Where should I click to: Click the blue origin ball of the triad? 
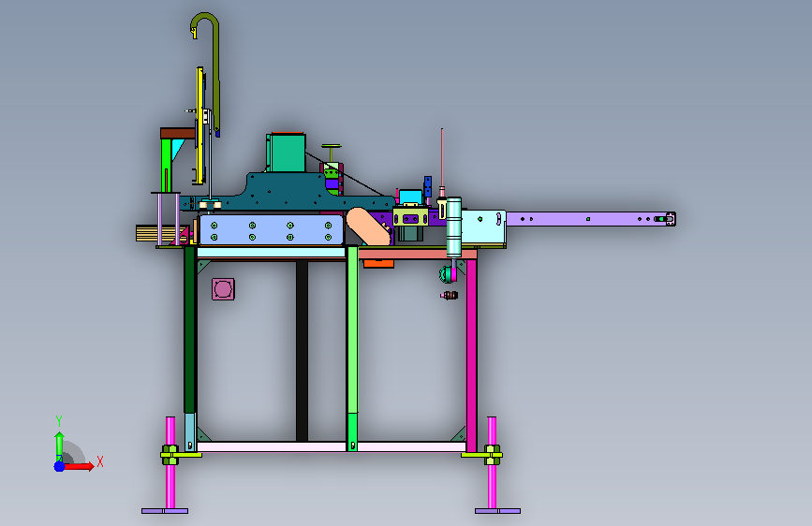(59, 466)
